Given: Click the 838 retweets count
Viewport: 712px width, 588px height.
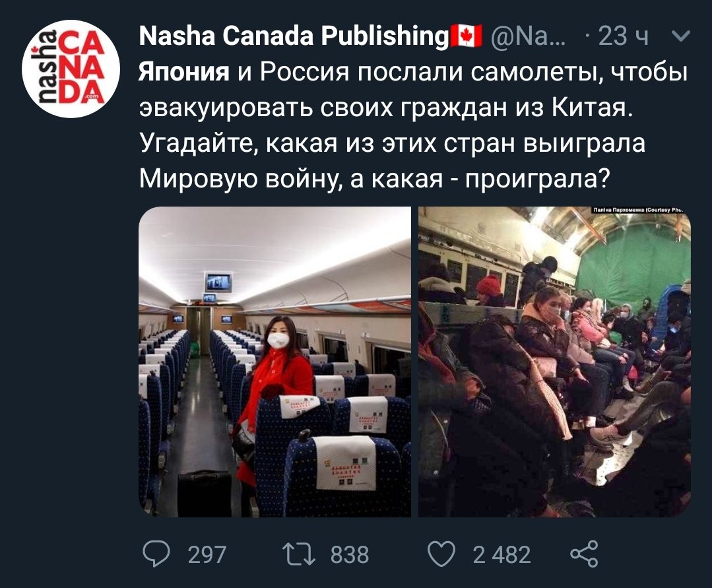Looking at the screenshot, I should pos(350,555).
